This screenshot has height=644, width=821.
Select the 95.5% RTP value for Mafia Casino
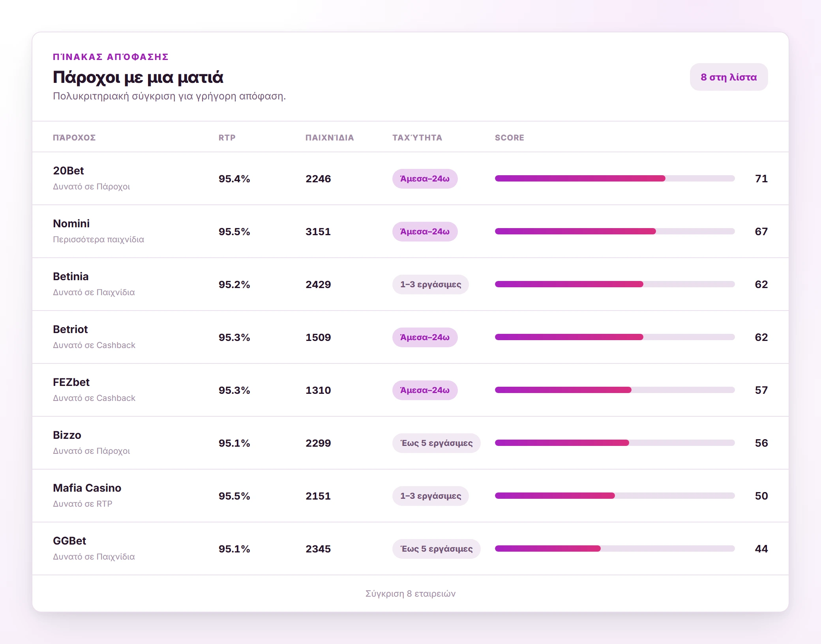(234, 496)
